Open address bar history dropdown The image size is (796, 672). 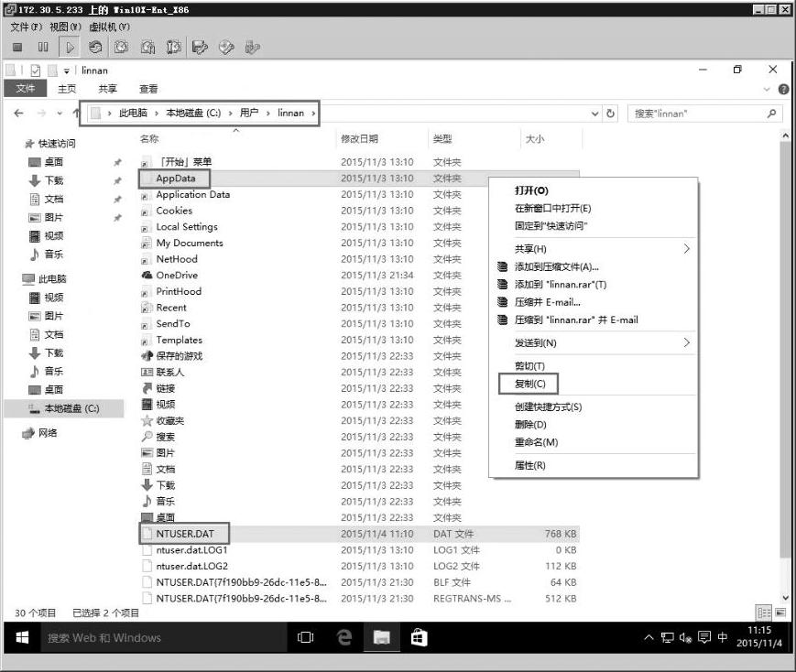click(595, 114)
